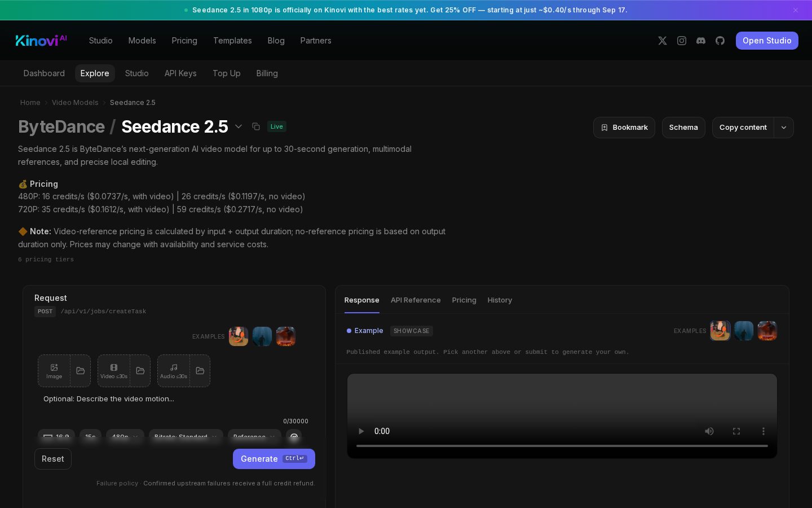The image size is (812, 508).
Task: Click the Image upload tile
Action: 54,371
